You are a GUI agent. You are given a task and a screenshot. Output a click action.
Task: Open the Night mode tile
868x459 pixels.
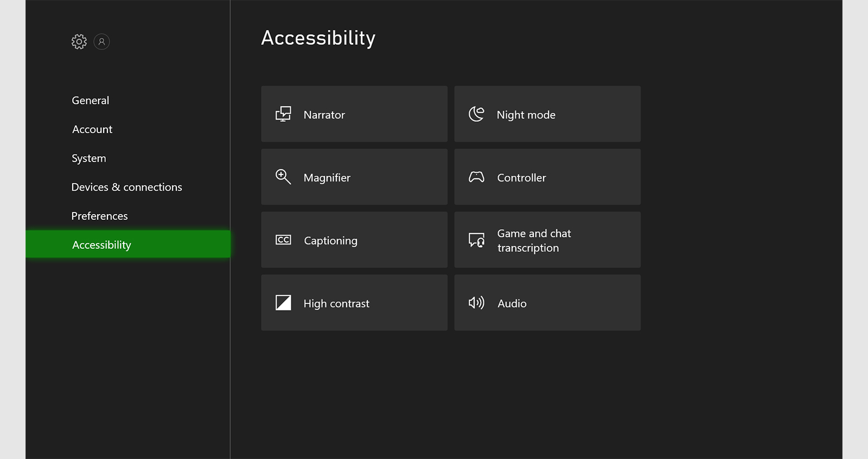point(547,114)
